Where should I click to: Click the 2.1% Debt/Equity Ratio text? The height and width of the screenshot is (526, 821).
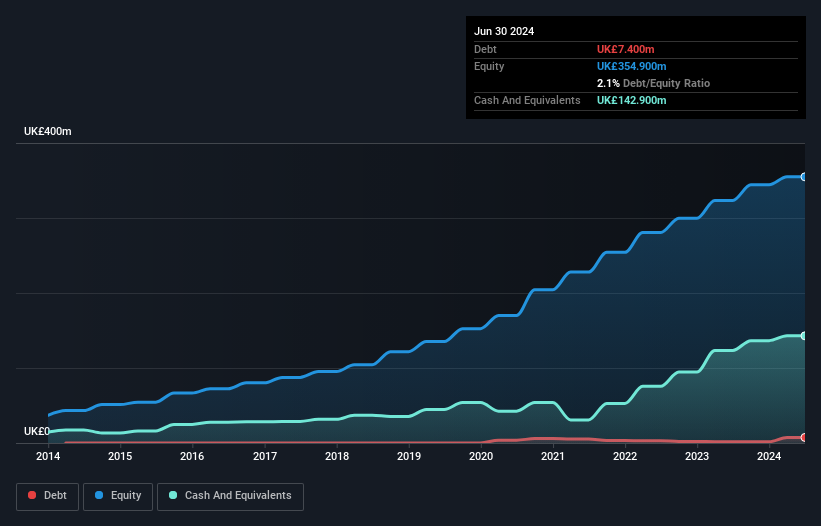[653, 83]
